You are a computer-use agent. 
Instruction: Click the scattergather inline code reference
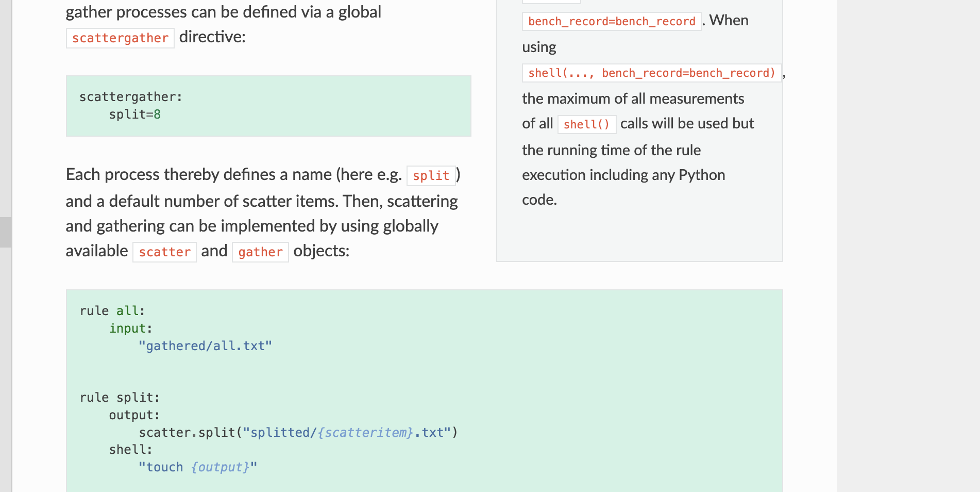click(120, 38)
